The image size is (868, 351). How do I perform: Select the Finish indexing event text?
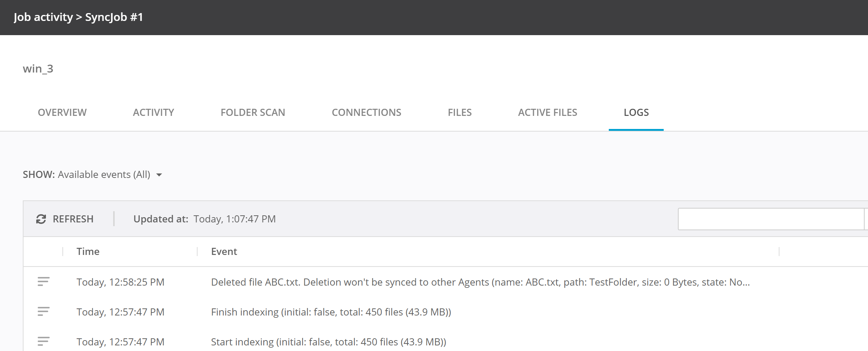[x=331, y=312]
